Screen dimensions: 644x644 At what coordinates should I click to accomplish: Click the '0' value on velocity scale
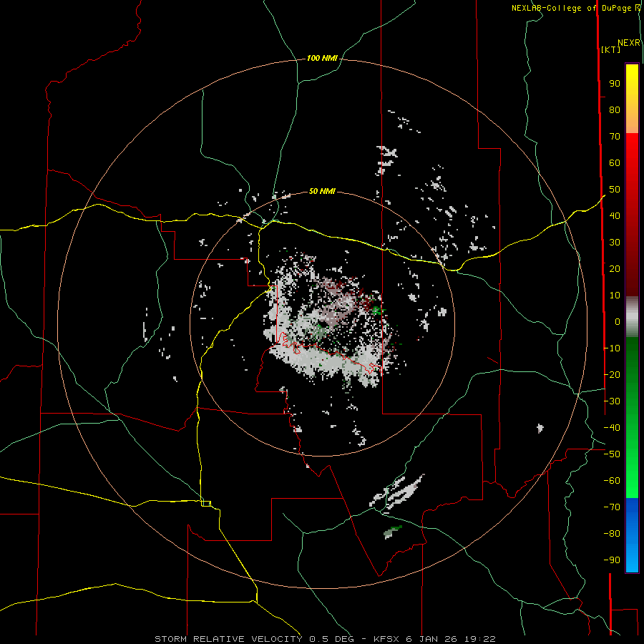(x=618, y=321)
